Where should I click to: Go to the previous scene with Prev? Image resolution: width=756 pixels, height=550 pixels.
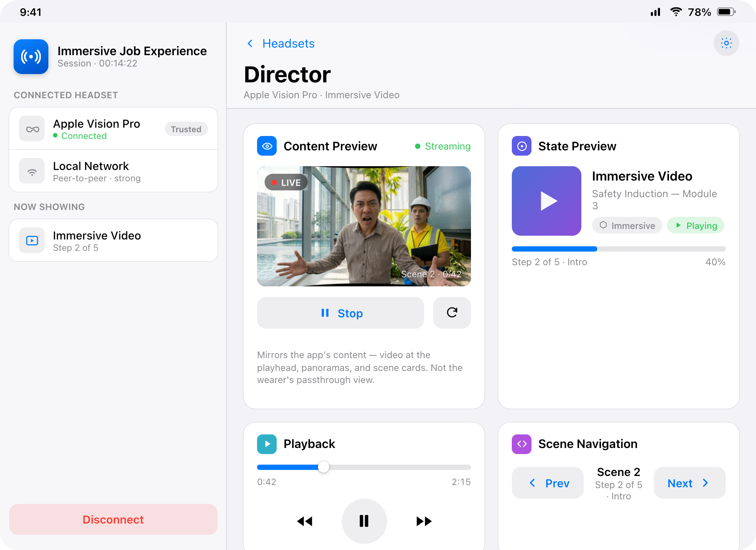pyautogui.click(x=548, y=483)
